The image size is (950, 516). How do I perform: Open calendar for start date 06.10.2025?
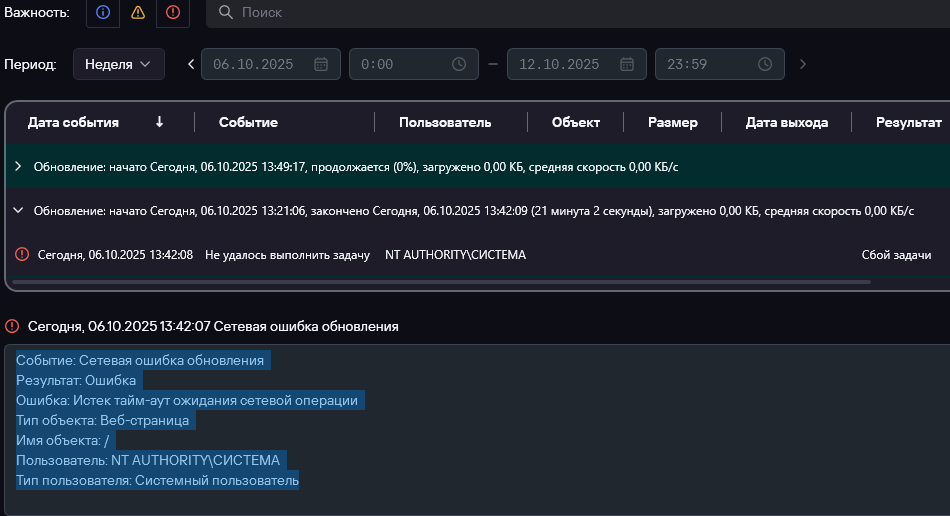pos(321,64)
